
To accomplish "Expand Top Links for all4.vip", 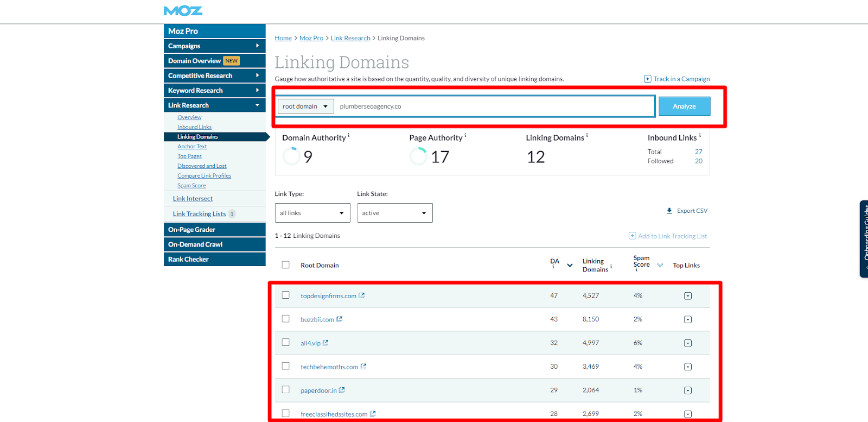I will [688, 343].
